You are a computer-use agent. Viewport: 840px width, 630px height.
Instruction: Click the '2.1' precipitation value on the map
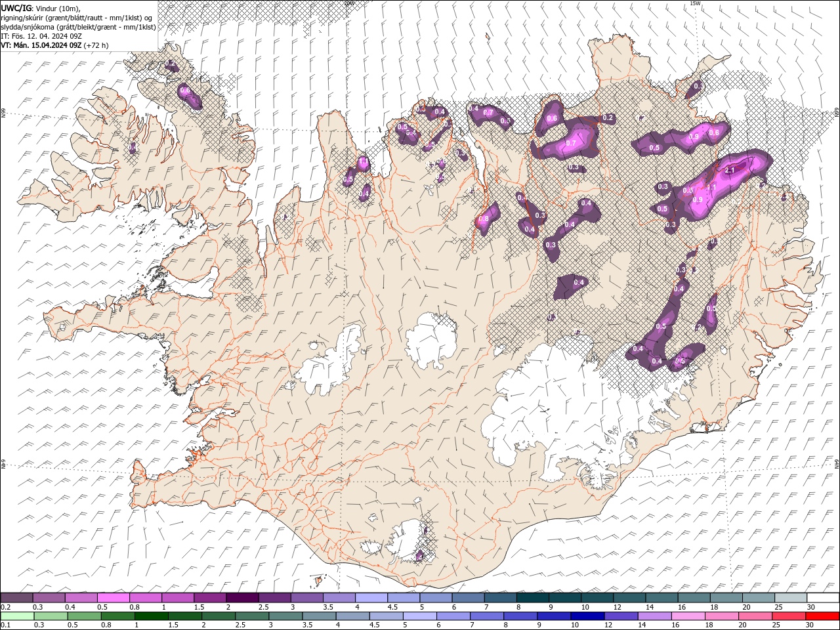click(730, 171)
